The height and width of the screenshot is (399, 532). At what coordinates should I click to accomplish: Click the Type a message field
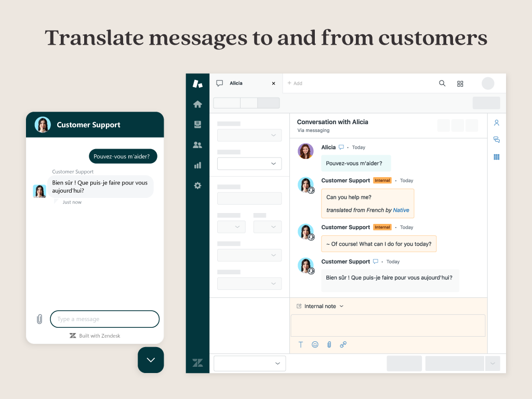pos(104,319)
